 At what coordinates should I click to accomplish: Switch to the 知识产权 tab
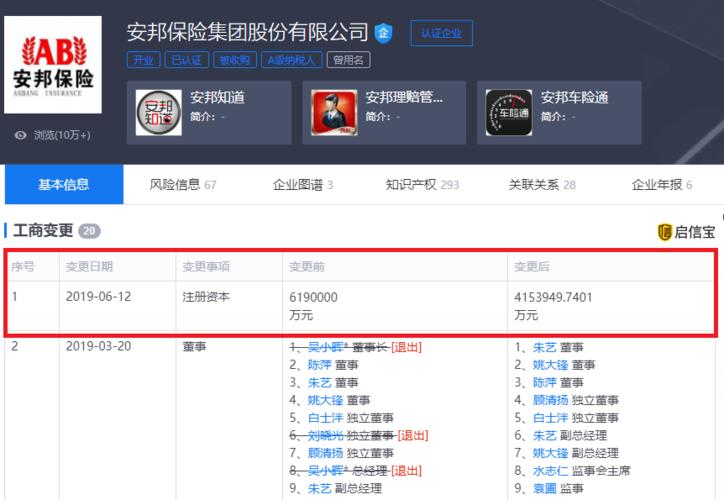tap(422, 185)
